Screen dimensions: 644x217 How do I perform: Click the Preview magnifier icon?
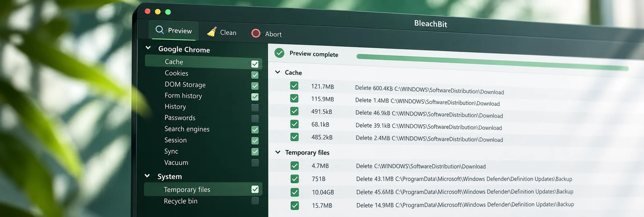pyautogui.click(x=159, y=29)
